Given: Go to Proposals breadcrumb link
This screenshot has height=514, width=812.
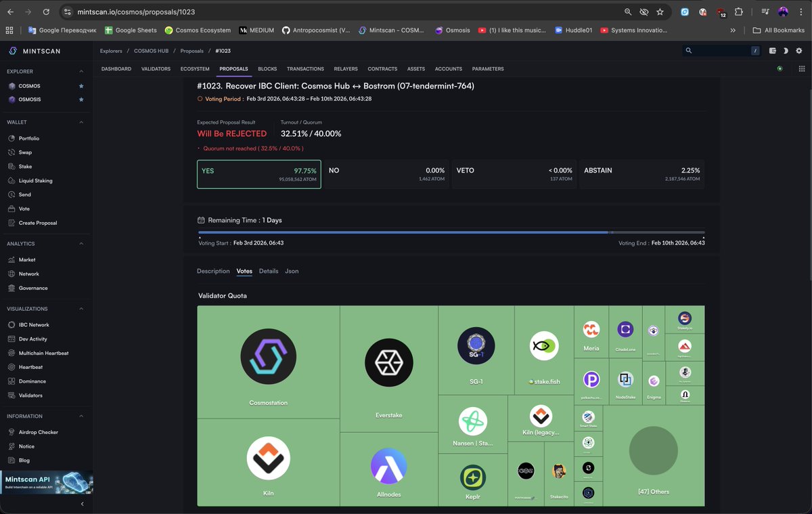Looking at the screenshot, I should 192,51.
